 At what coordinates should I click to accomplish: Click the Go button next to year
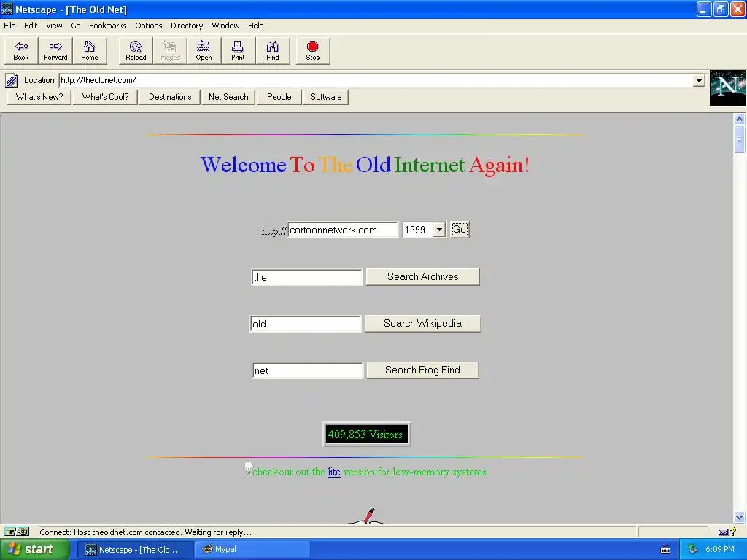point(460,230)
